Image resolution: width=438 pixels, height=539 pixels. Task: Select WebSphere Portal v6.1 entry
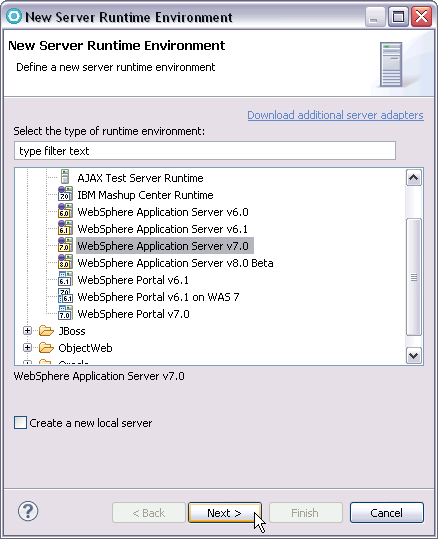point(133,280)
